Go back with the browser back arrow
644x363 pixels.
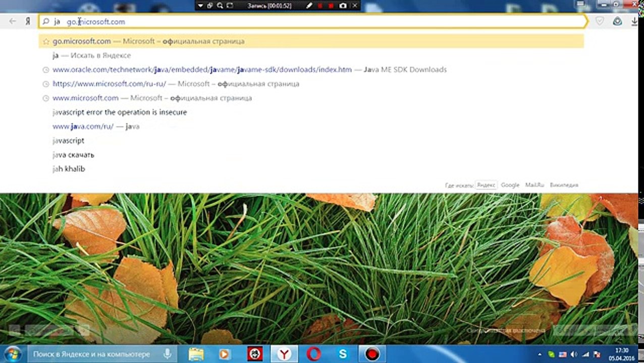point(13,22)
